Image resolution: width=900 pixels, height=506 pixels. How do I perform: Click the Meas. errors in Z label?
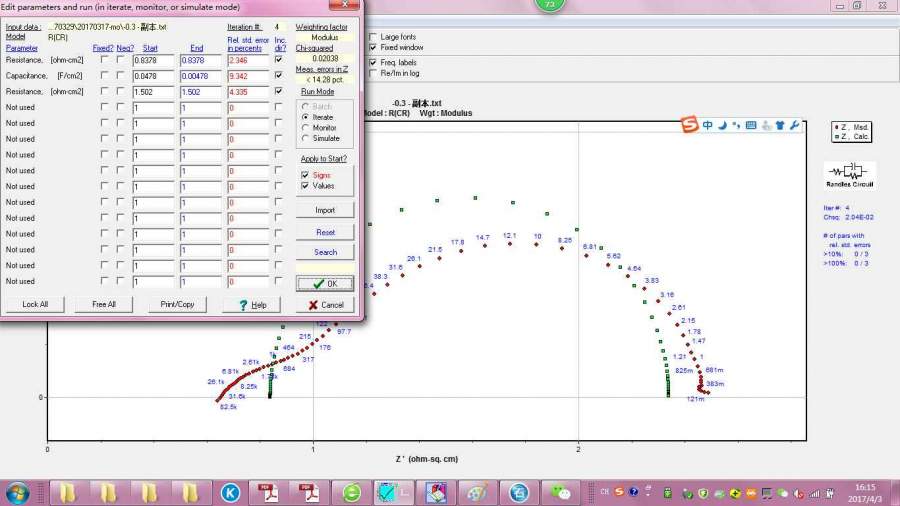coord(321,69)
